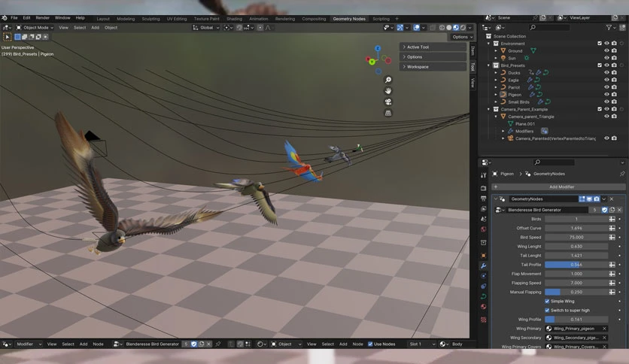Image resolution: width=629 pixels, height=364 pixels.
Task: Open the Render menu
Action: 43,18
